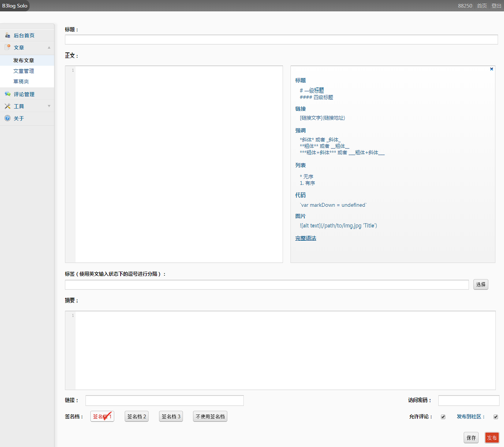Click the 登出 logout link
The image size is (504, 447).
496,6
